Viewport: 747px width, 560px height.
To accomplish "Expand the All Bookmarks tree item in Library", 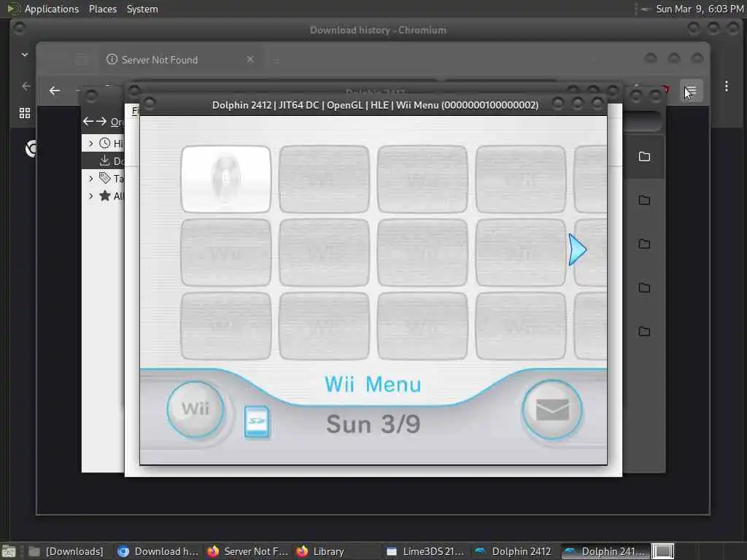I will point(90,195).
